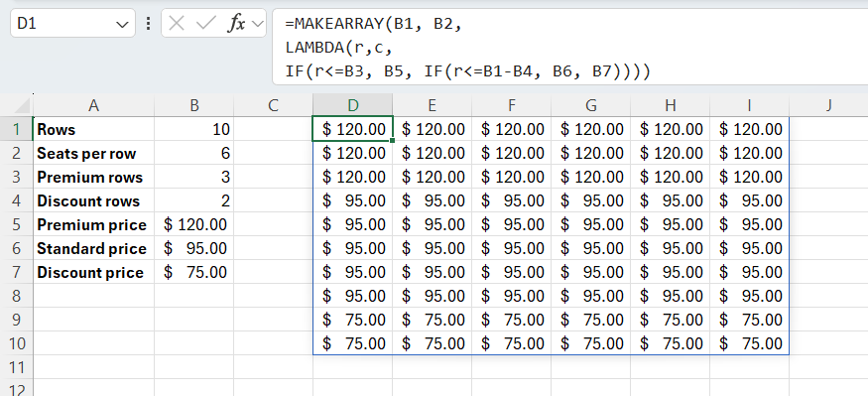Open the Insert Function fx icon
This screenshot has width=868, height=396.
pyautogui.click(x=237, y=23)
